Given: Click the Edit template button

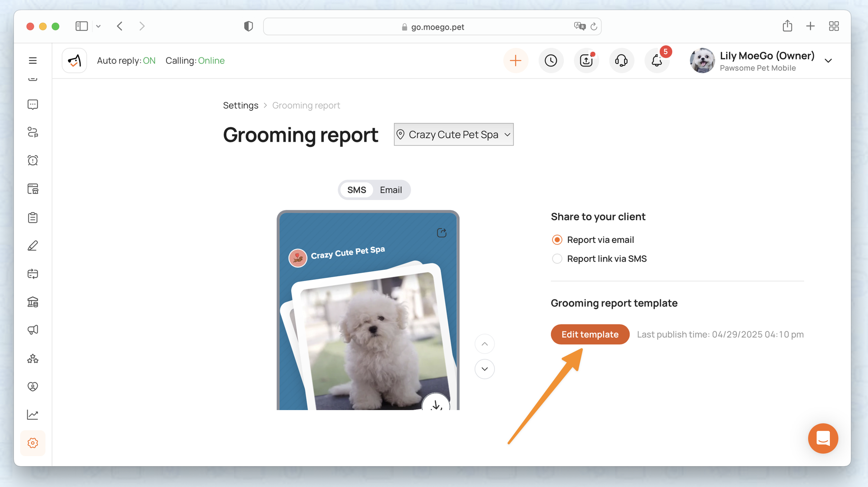Looking at the screenshot, I should 590,334.
